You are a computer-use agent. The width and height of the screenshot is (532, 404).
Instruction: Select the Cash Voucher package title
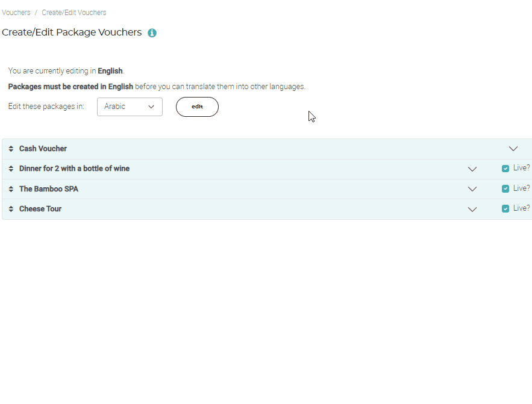click(x=43, y=149)
